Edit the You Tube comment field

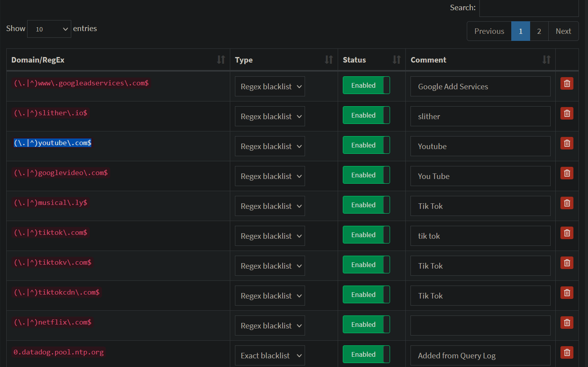481,176
